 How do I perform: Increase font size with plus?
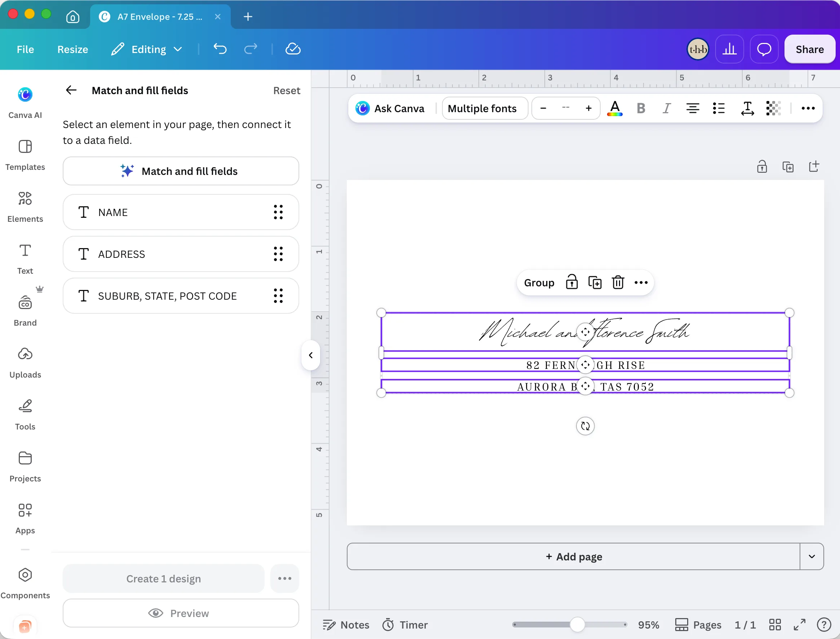[588, 109]
